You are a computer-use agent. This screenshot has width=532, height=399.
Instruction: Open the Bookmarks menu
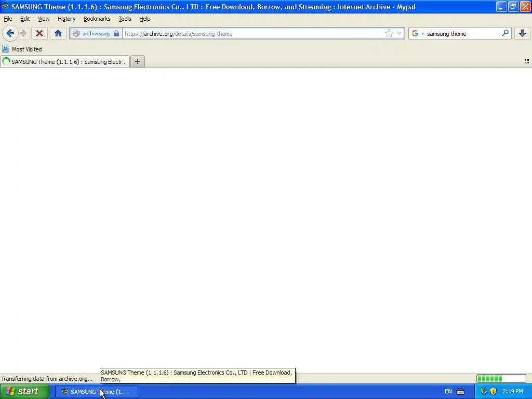click(x=97, y=19)
